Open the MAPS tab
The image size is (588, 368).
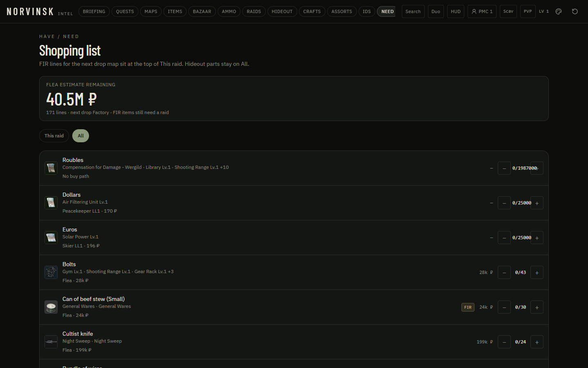pos(151,11)
